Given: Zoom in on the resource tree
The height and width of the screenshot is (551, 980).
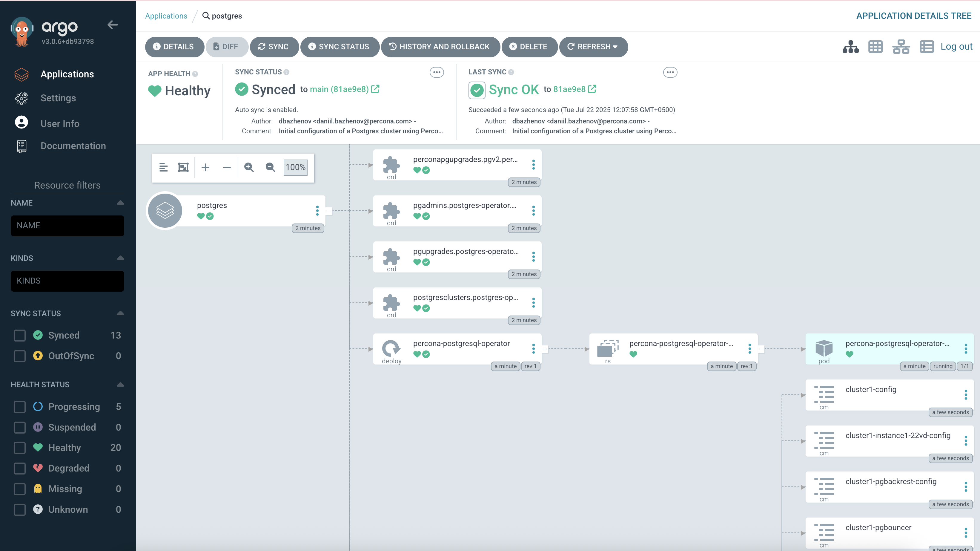Looking at the screenshot, I should point(249,167).
